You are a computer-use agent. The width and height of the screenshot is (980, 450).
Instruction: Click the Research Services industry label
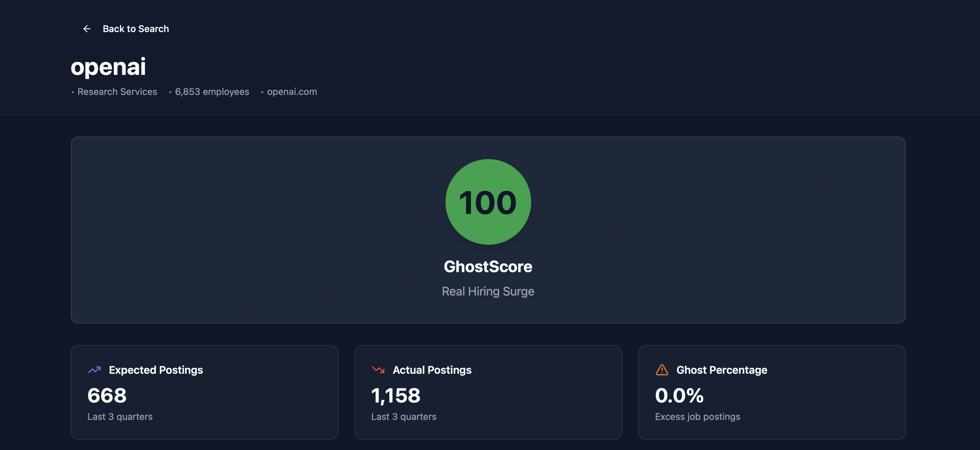(x=117, y=92)
